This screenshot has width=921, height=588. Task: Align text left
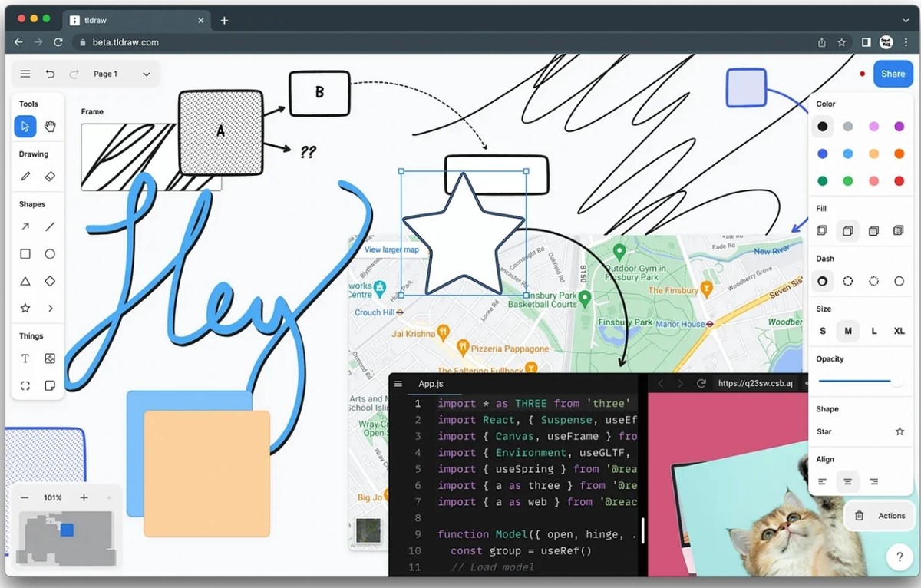[822, 481]
